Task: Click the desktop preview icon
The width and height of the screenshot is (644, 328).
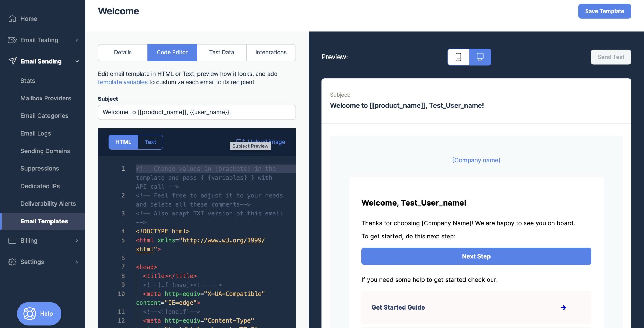Action: 480,57
